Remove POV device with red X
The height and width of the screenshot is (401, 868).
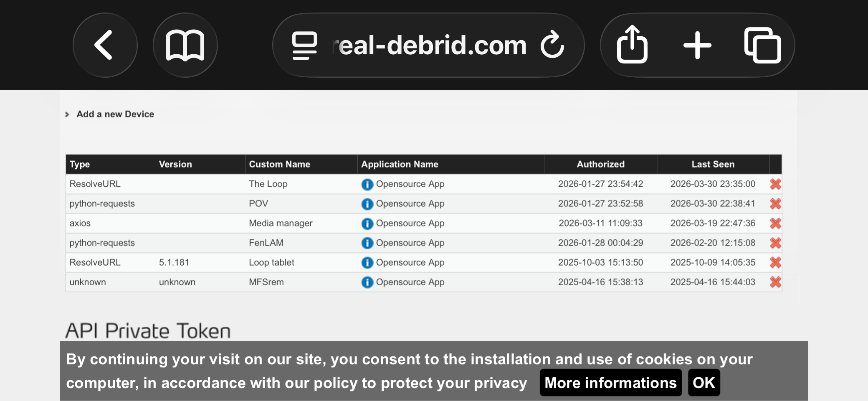pos(775,204)
